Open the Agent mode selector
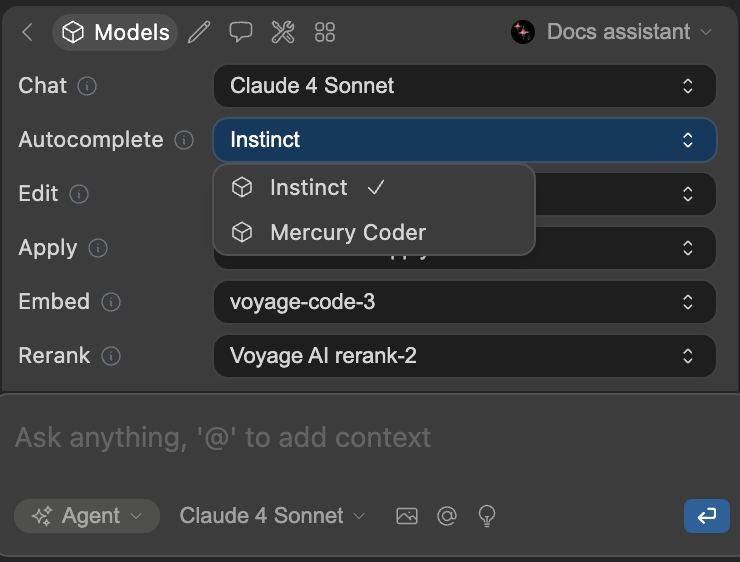Viewport: 740px width, 562px height. (x=87, y=516)
